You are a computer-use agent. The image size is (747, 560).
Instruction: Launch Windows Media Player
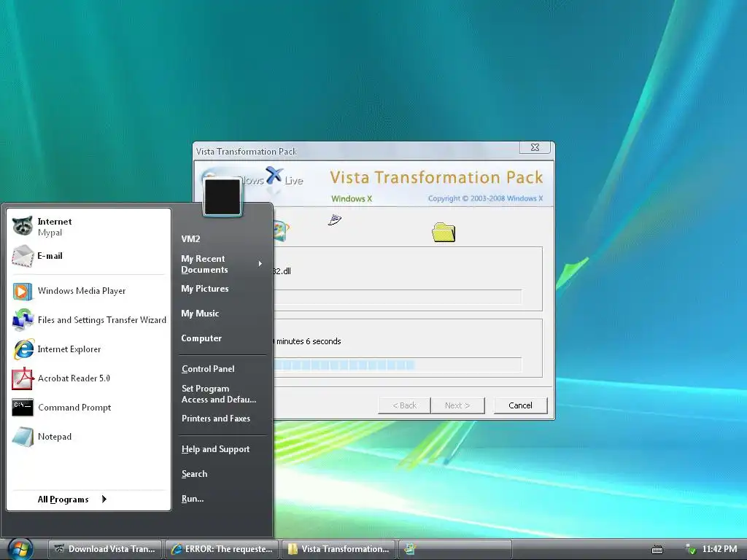88,291
